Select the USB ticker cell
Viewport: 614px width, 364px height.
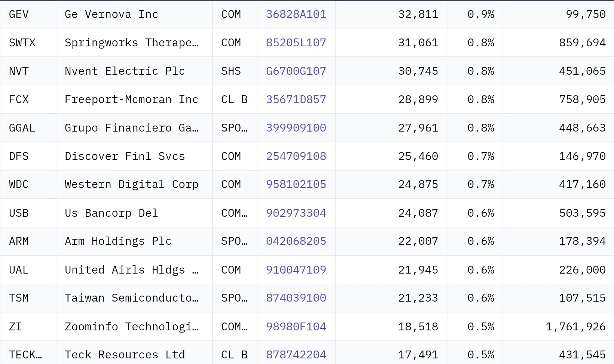tap(28, 213)
